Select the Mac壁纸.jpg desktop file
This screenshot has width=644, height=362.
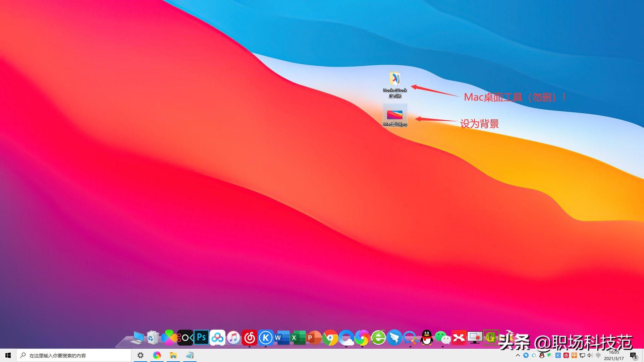point(394,115)
